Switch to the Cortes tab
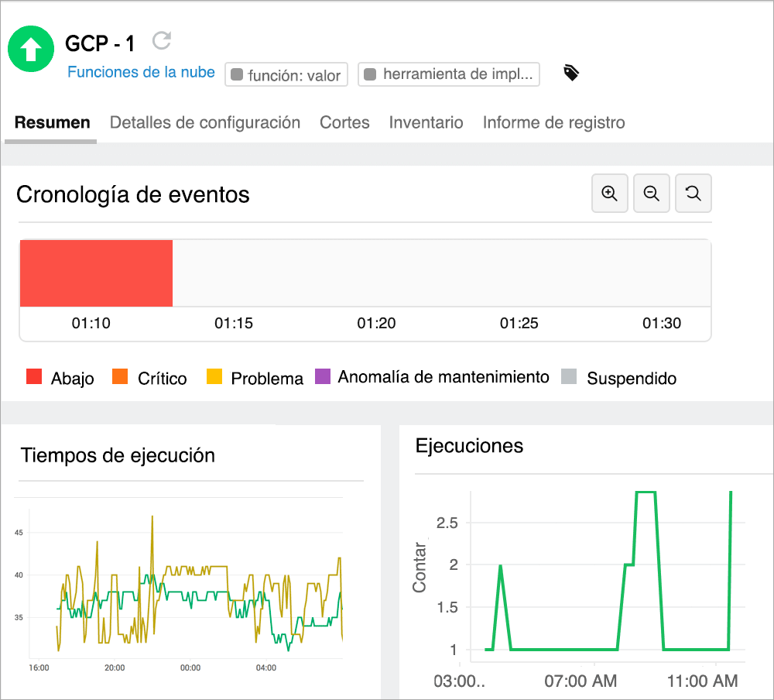 click(344, 122)
